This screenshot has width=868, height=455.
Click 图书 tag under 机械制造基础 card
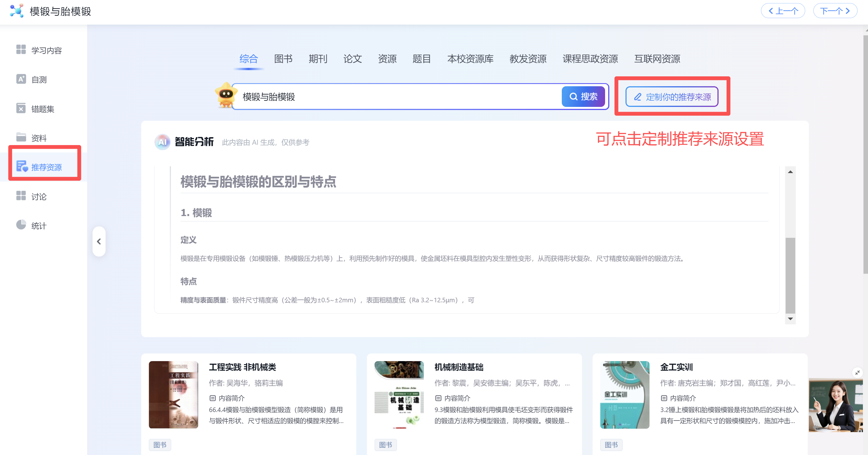click(385, 445)
